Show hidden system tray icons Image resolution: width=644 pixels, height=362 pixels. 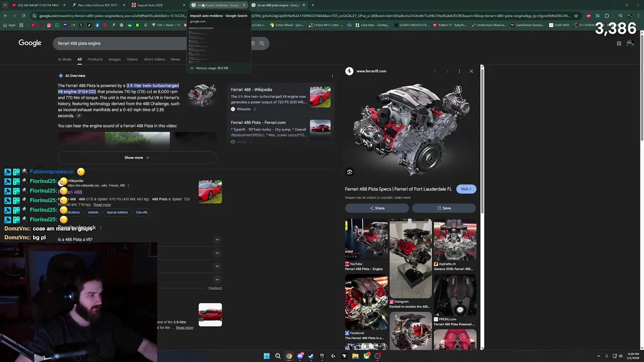[x=599, y=356]
